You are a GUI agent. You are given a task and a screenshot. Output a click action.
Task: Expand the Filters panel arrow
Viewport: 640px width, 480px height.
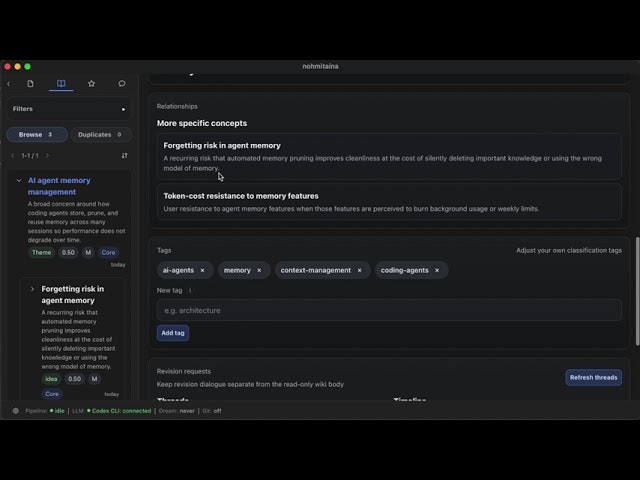(123, 109)
